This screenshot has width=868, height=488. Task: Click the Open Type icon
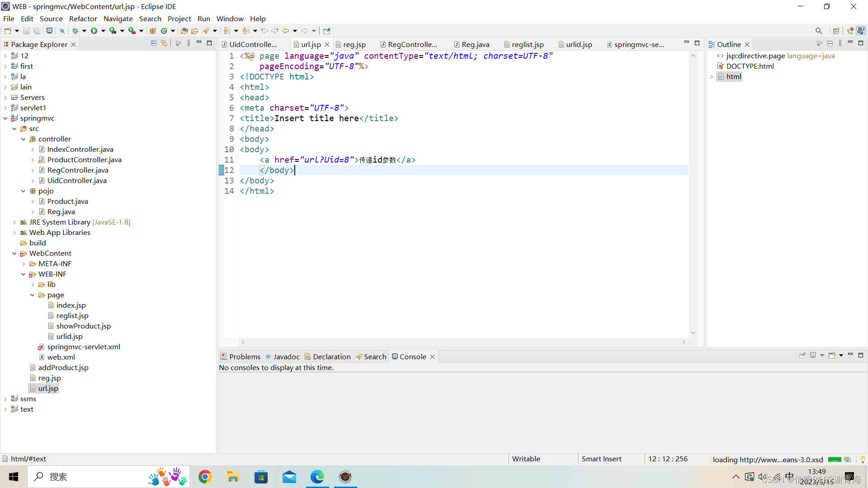(x=184, y=31)
